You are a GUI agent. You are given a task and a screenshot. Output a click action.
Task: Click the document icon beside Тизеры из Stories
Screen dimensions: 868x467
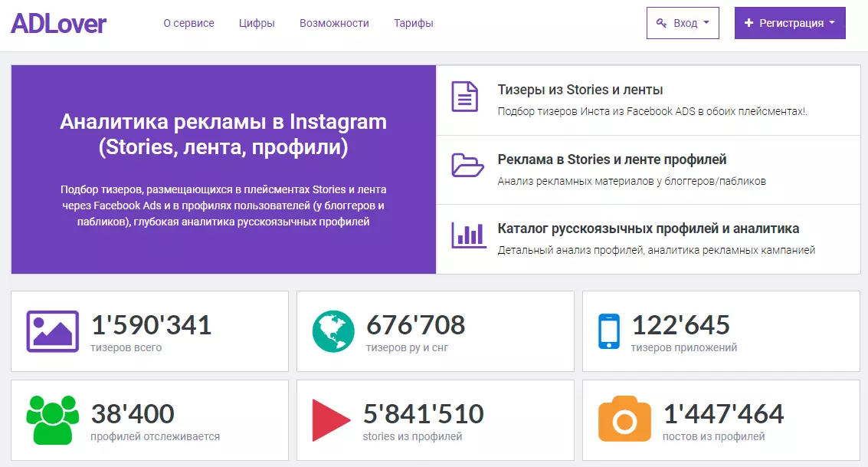[x=464, y=97]
